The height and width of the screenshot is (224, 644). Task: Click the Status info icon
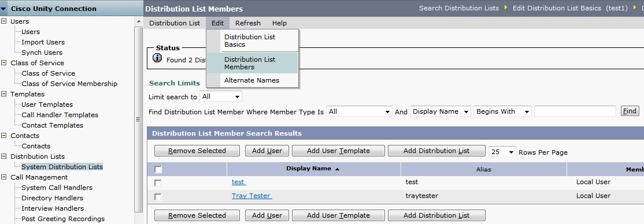[x=157, y=58]
